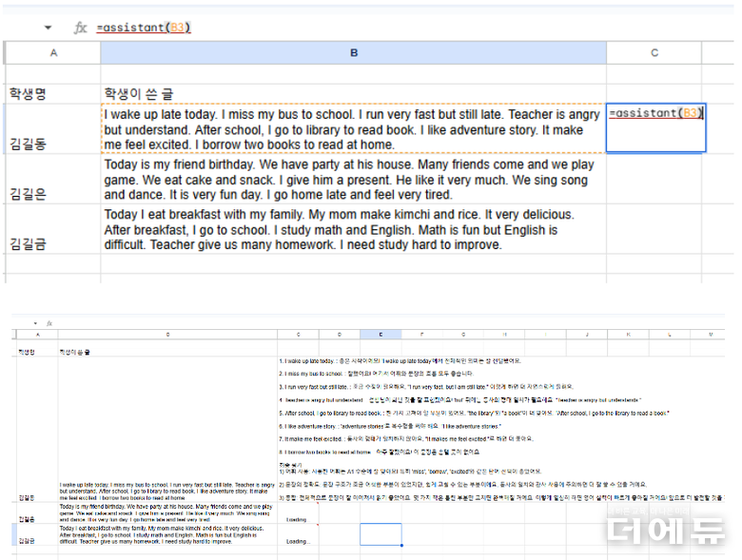Click the selected blue-outlined cell in the lower sheet

coord(381,534)
